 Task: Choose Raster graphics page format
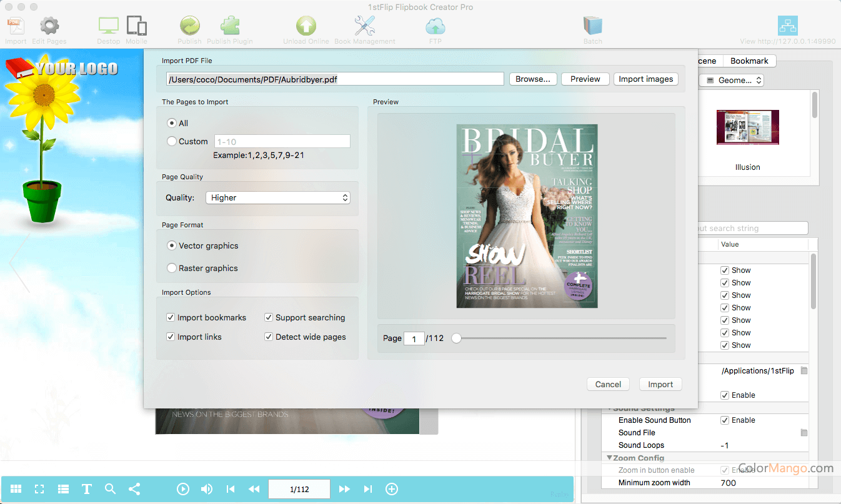pyautogui.click(x=172, y=268)
